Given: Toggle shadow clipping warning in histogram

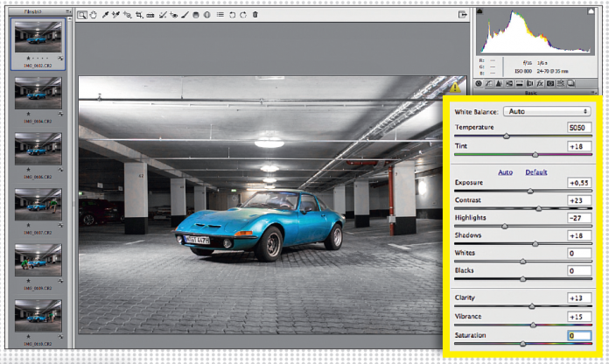Looking at the screenshot, I should [480, 12].
